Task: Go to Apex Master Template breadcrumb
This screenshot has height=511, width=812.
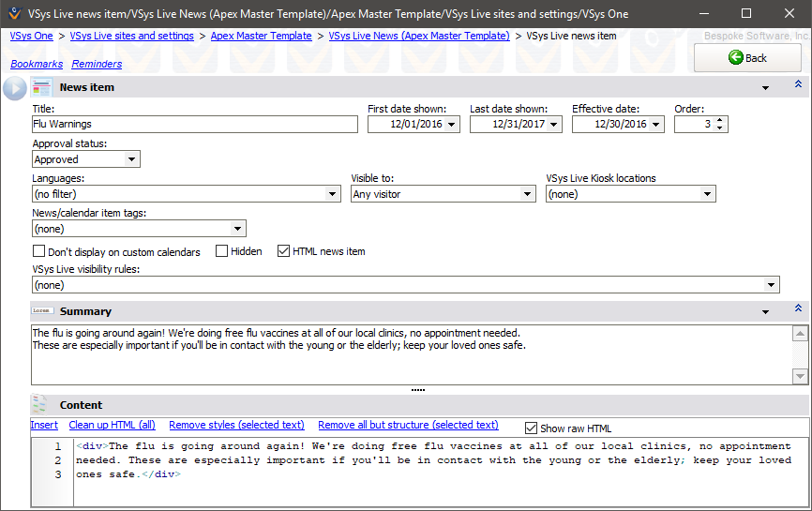Action: click(261, 36)
